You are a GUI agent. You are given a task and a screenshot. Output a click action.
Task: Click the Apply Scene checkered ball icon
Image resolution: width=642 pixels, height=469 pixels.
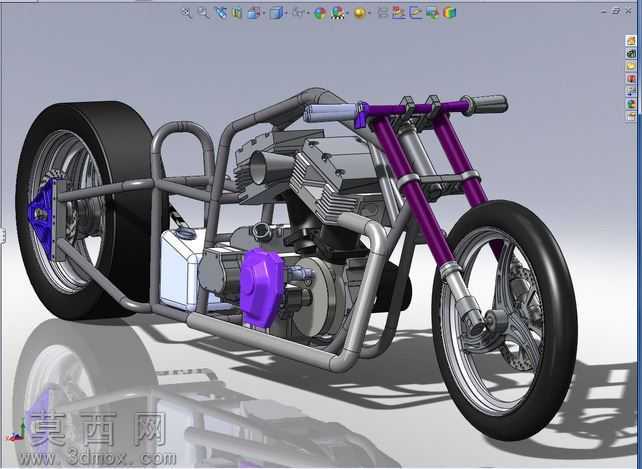pyautogui.click(x=337, y=13)
